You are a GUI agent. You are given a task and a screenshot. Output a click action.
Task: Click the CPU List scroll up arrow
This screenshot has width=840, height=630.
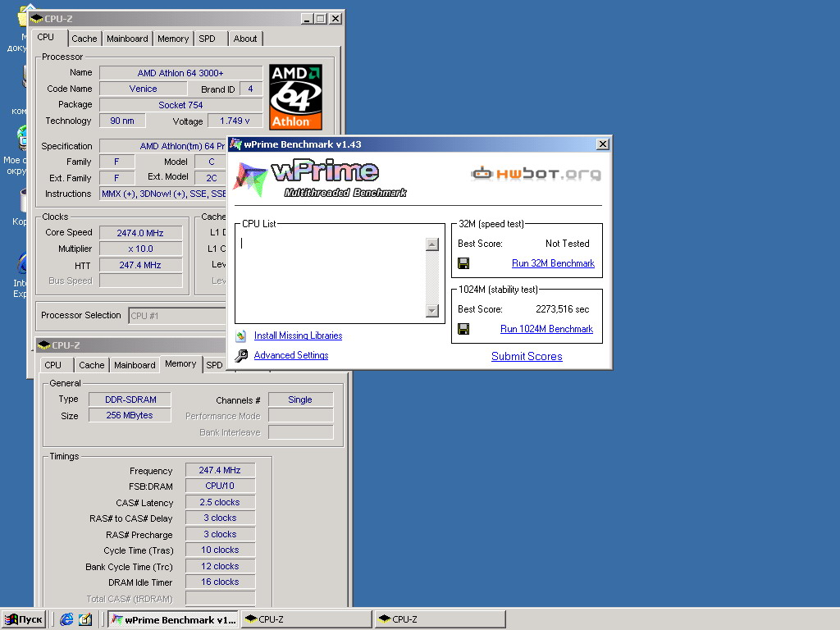pos(431,244)
